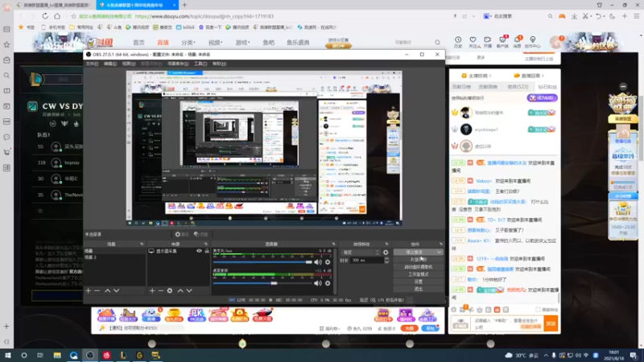Open OBS Settings from Controls panel
Screen dimensions: 644x362
tap(418, 282)
